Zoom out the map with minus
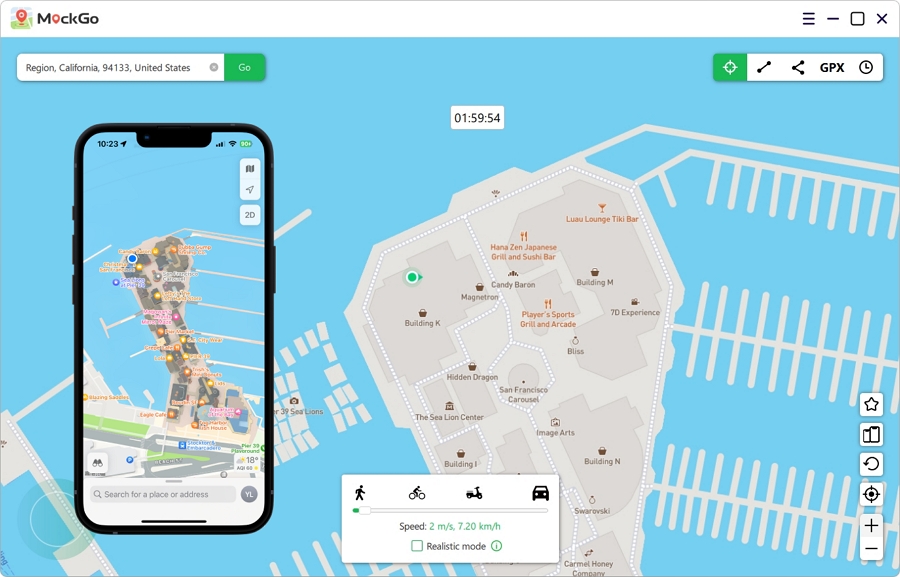 [871, 549]
